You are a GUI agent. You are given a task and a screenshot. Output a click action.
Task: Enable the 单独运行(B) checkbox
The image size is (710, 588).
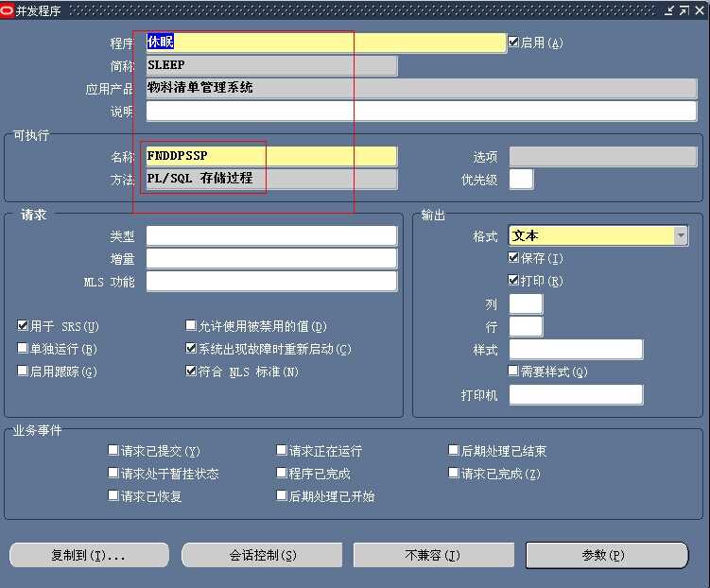(x=23, y=348)
